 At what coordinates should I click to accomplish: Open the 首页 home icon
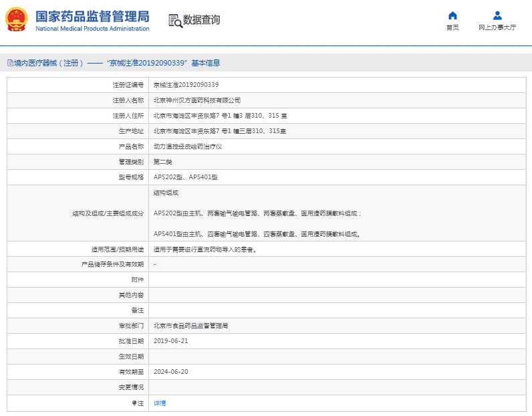click(452, 15)
